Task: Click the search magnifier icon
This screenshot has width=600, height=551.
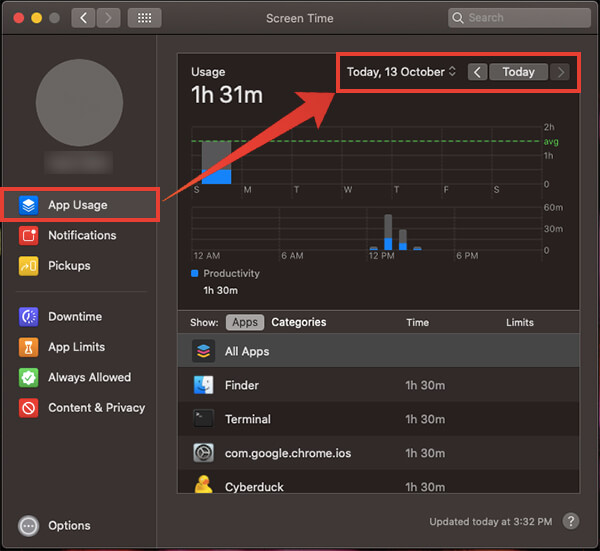Action: click(458, 18)
